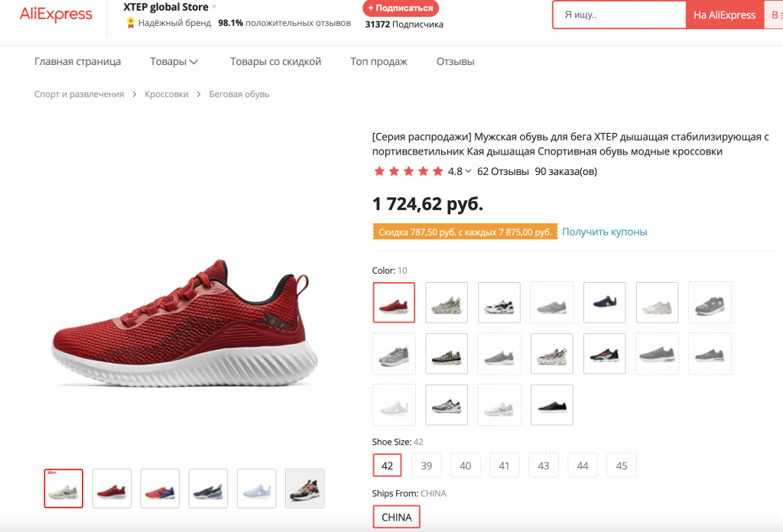Select shoe size 40
783x532 pixels.
pyautogui.click(x=466, y=465)
